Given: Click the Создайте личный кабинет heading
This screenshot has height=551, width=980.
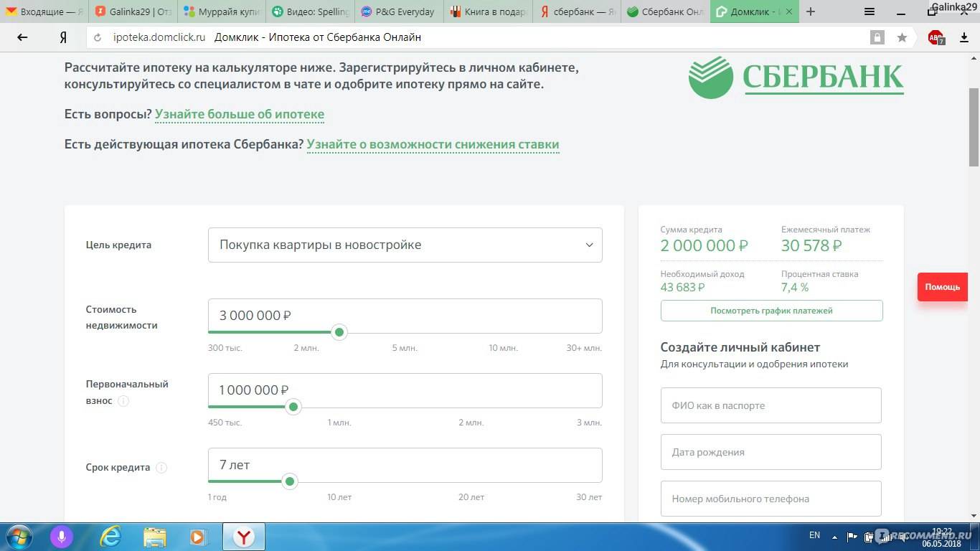Looking at the screenshot, I should [x=740, y=347].
